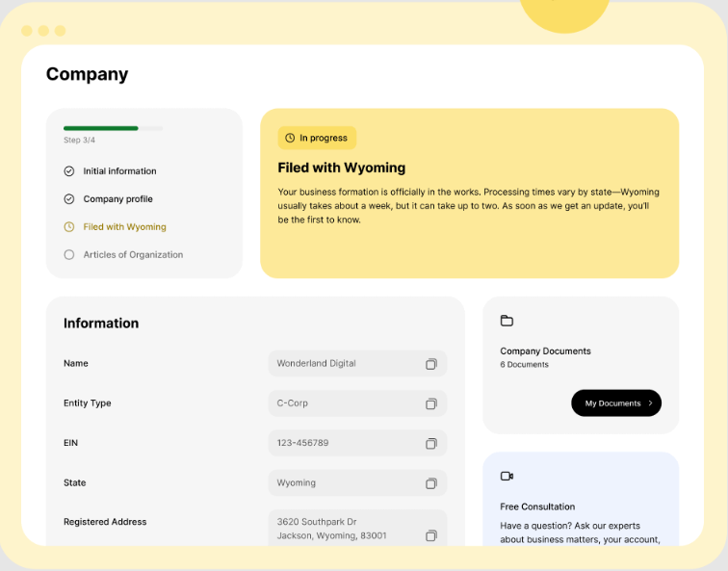The width and height of the screenshot is (728, 571).
Task: Click the Step 3/4 progress bar
Action: pyautogui.click(x=113, y=128)
